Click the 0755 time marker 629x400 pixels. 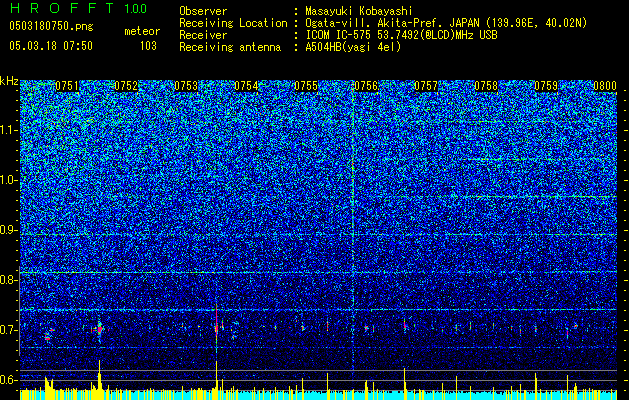(x=306, y=86)
